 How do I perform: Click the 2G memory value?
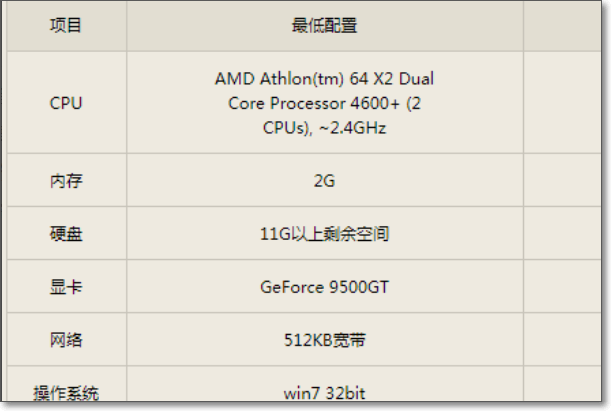pos(324,181)
